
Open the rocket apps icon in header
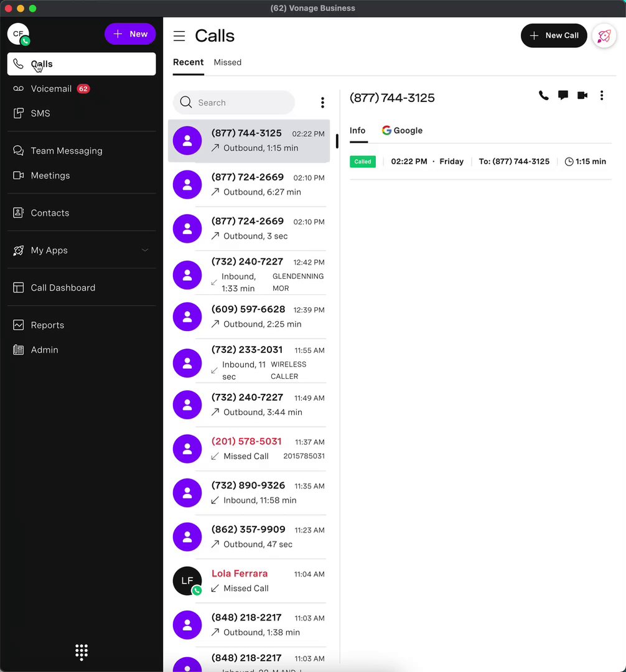[x=604, y=35]
